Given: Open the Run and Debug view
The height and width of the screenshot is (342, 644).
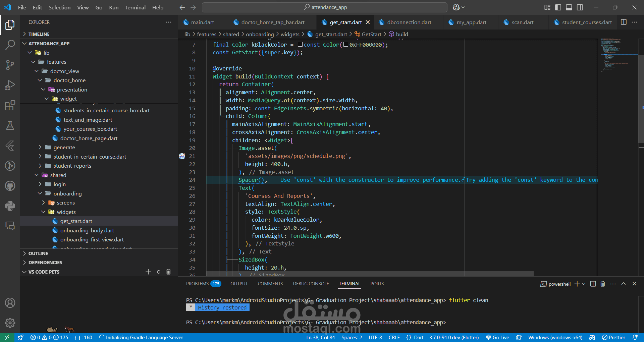Looking at the screenshot, I should pyautogui.click(x=10, y=85).
